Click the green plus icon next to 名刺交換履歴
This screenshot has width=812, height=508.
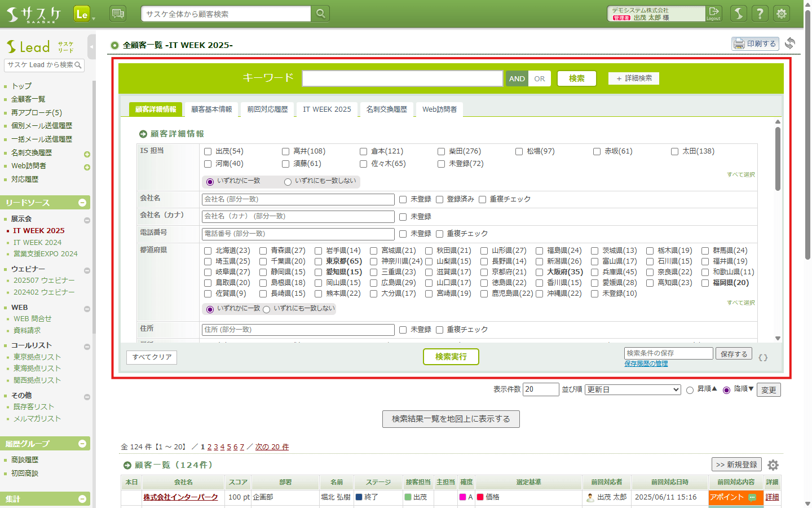coord(87,154)
